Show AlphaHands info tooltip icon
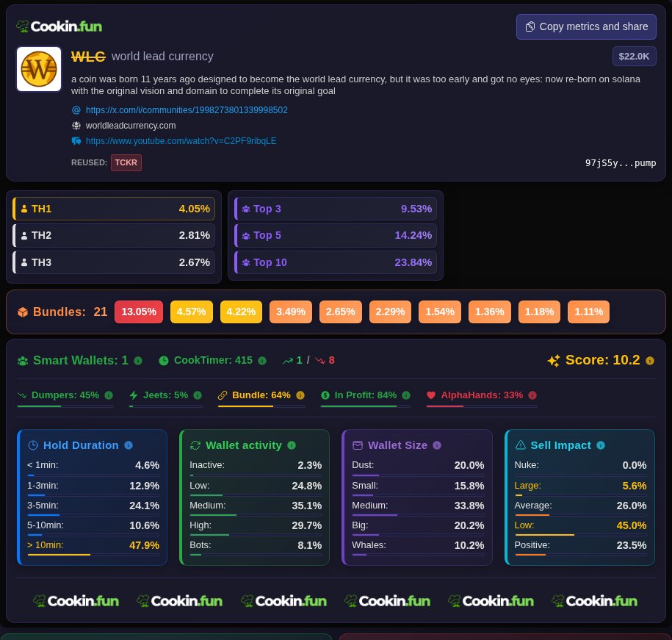The width and height of the screenshot is (672, 640). click(532, 395)
